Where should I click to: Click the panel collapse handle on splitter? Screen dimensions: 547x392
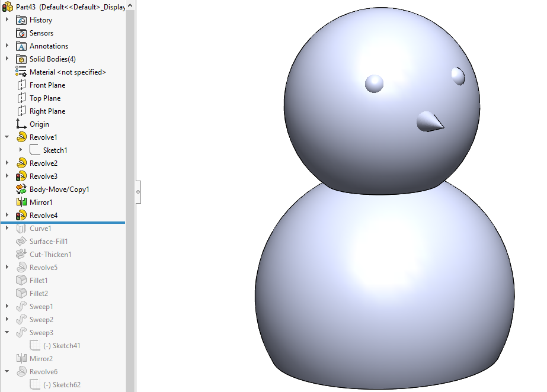[x=138, y=192]
